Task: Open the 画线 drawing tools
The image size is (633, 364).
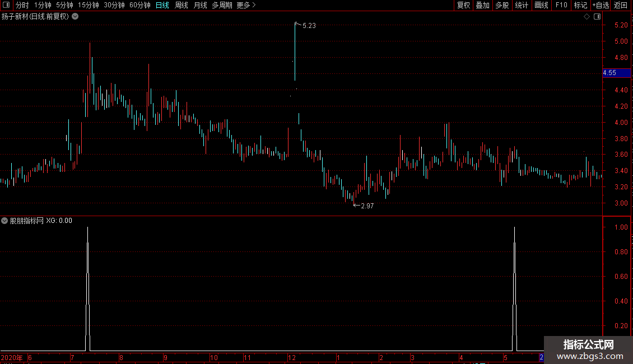Action: click(x=541, y=5)
